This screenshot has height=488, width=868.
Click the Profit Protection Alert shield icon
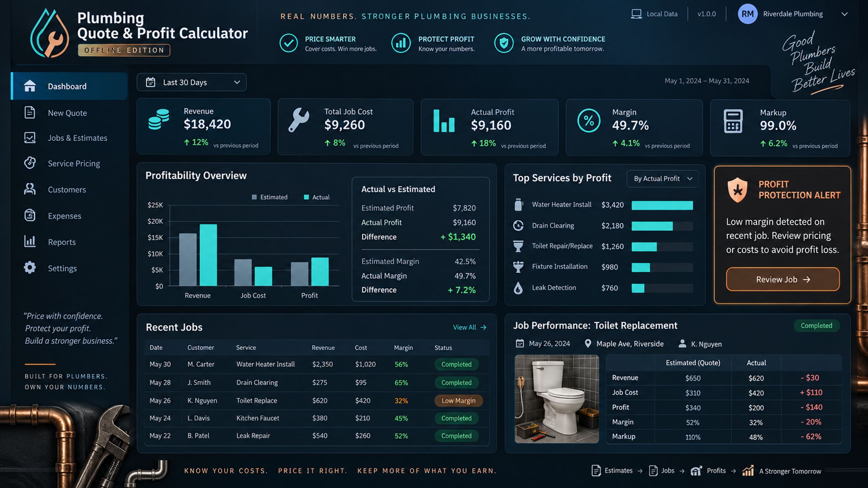[737, 190]
